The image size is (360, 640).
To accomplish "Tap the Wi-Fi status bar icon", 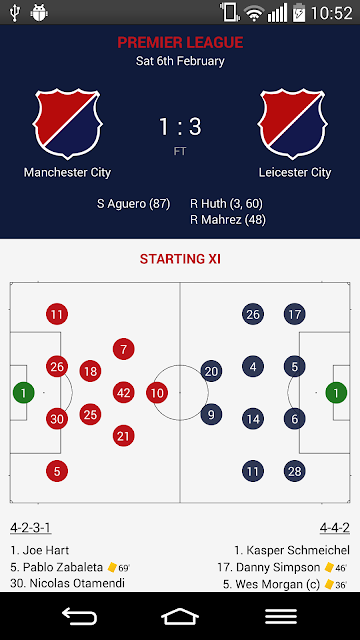I will point(253,13).
